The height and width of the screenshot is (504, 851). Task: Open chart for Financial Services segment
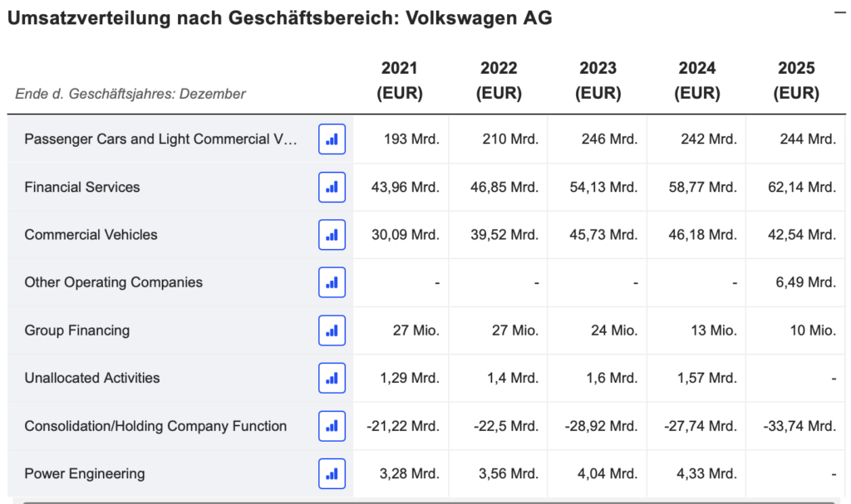pyautogui.click(x=332, y=187)
